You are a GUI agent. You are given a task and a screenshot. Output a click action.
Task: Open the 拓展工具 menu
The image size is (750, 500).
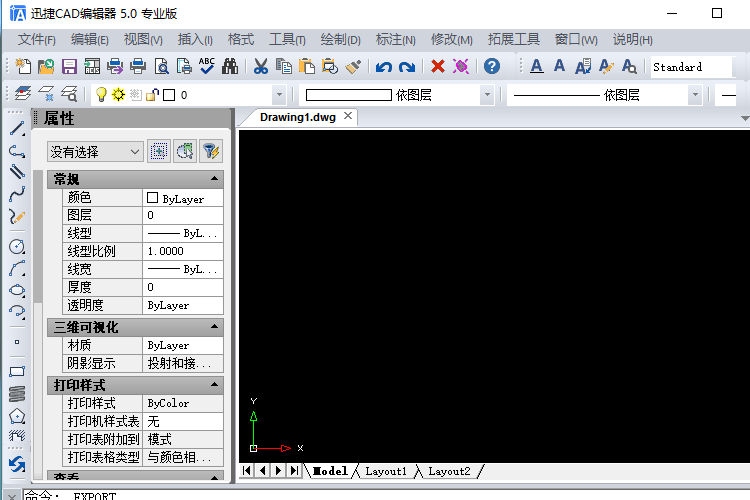pos(513,39)
